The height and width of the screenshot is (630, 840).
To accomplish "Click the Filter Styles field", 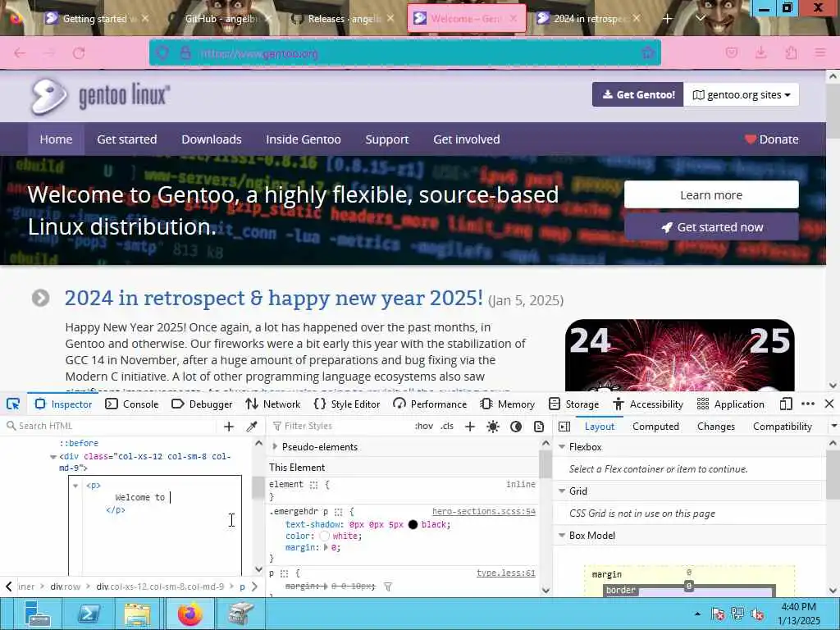I will (340, 426).
